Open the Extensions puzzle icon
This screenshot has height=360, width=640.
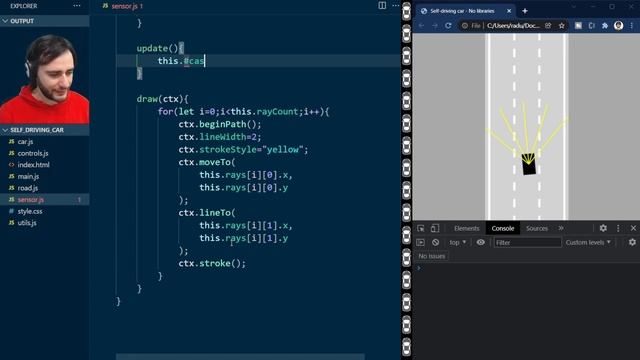[x=605, y=26]
